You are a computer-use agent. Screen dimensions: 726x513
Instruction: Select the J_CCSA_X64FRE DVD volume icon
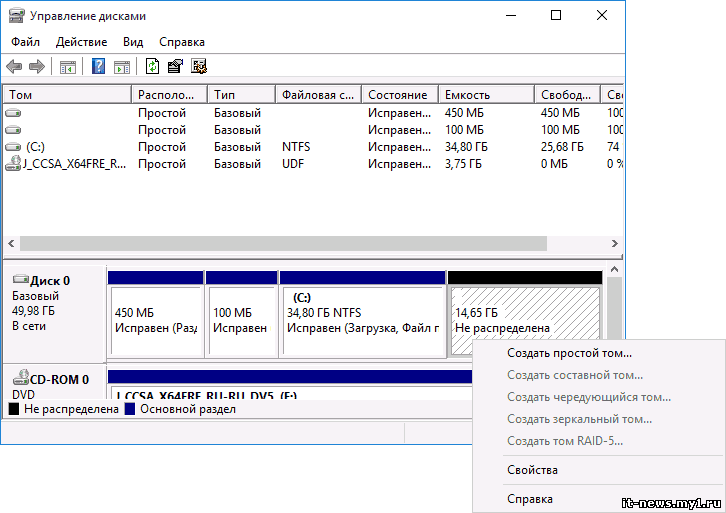pyautogui.click(x=13, y=163)
